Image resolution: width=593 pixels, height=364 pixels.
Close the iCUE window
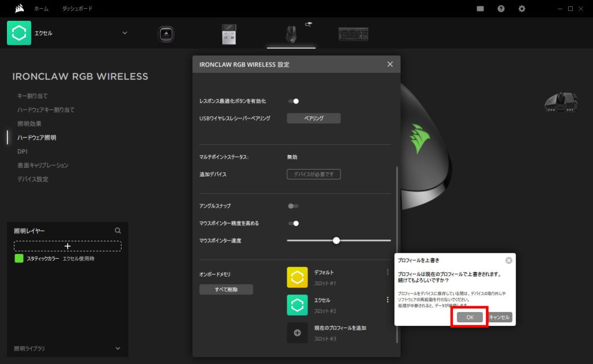tap(581, 9)
